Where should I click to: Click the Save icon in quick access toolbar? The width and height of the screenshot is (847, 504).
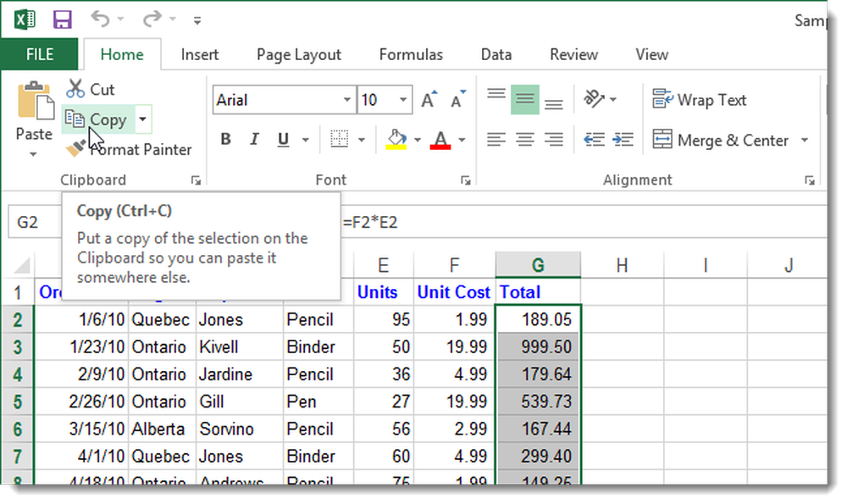click(62, 20)
